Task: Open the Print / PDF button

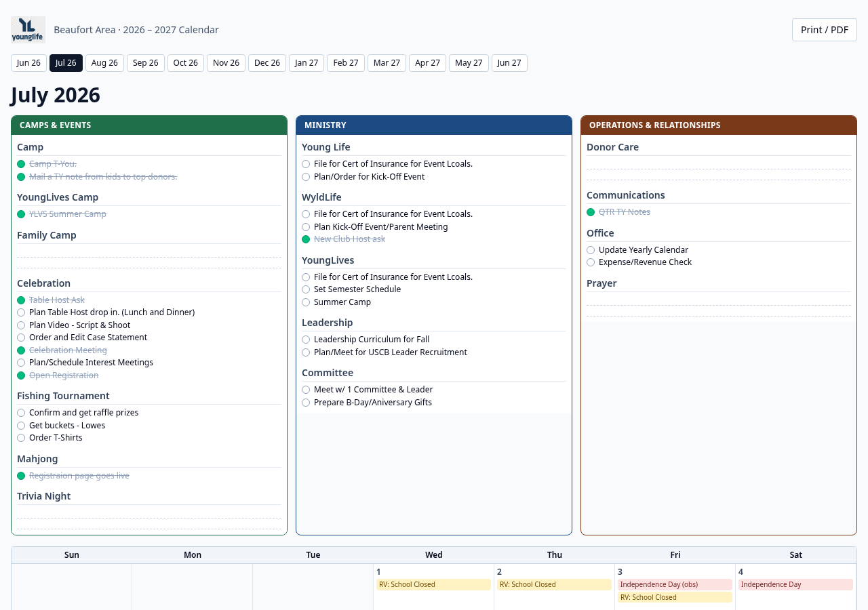Action: (x=825, y=30)
